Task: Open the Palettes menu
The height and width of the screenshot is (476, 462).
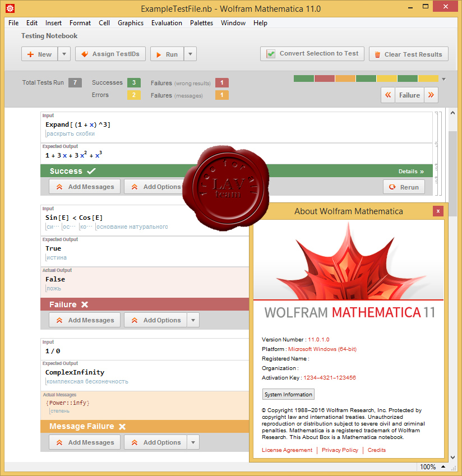Action: (x=201, y=23)
